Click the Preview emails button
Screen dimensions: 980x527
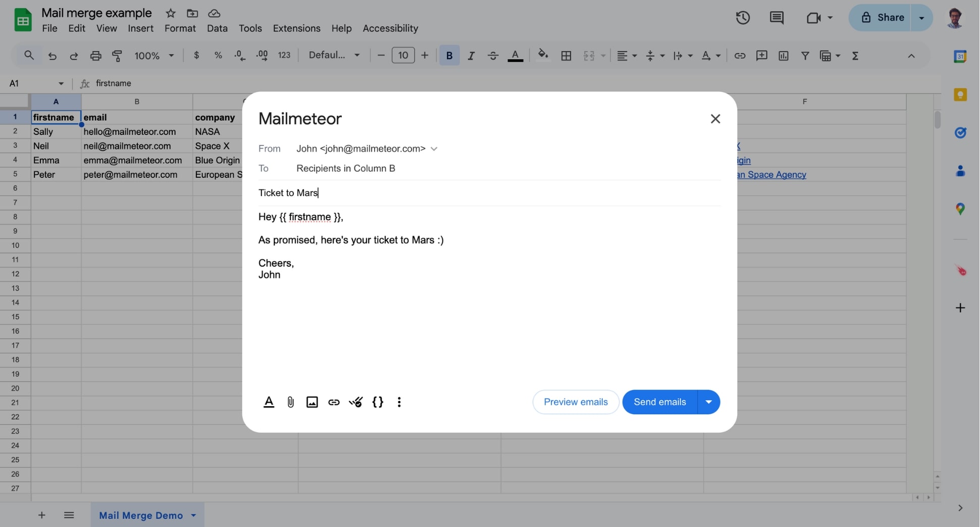pos(576,402)
